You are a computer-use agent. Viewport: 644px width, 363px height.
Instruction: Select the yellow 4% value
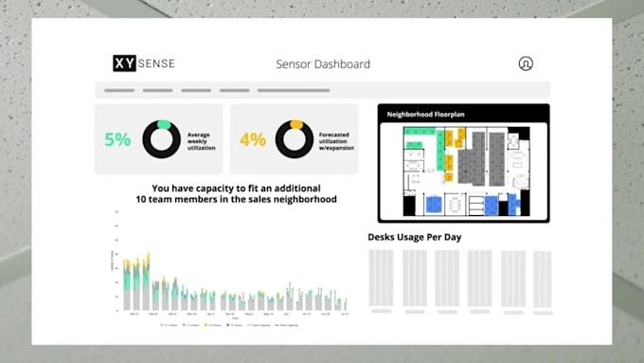pos(253,139)
